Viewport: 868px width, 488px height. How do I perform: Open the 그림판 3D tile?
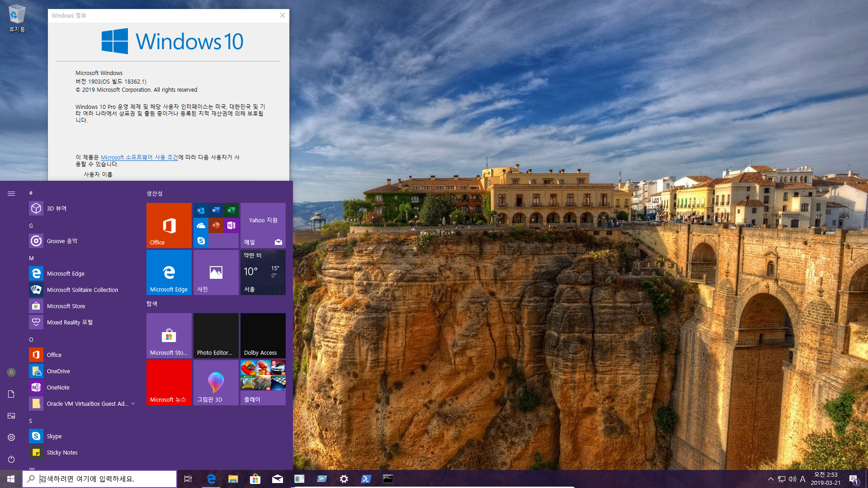pos(216,383)
